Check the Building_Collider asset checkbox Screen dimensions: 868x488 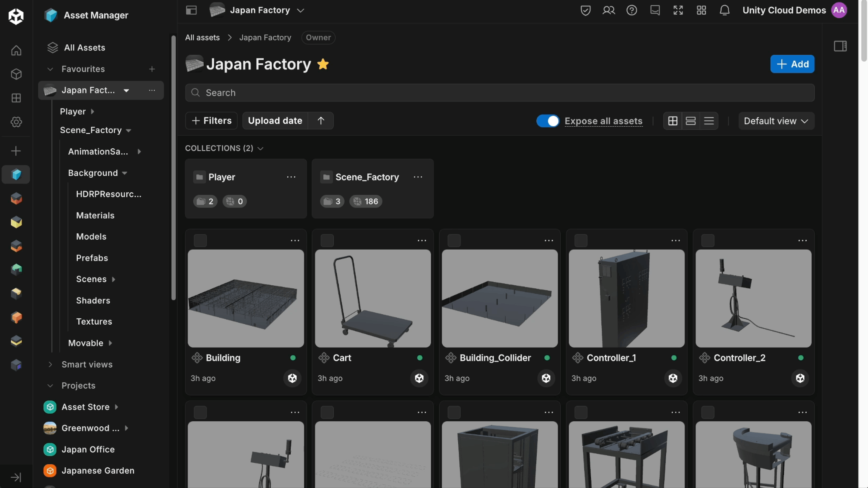tap(454, 240)
